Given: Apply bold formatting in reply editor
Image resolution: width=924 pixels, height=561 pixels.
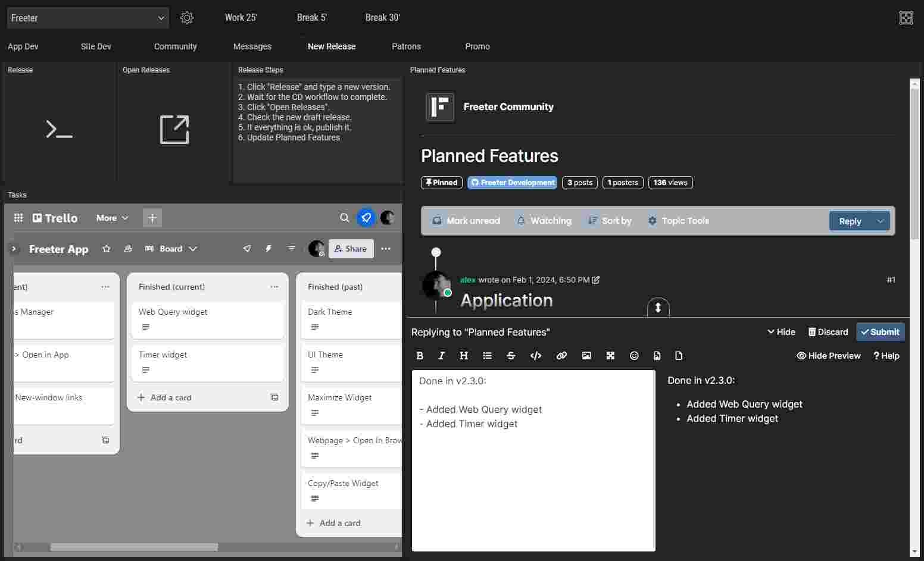Looking at the screenshot, I should coord(420,356).
